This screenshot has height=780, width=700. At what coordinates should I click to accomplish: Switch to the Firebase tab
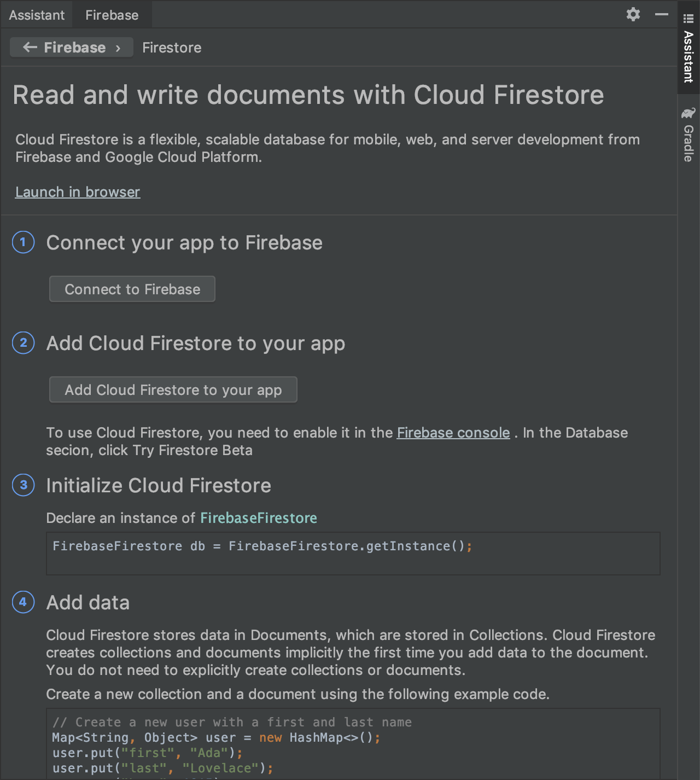(x=112, y=15)
